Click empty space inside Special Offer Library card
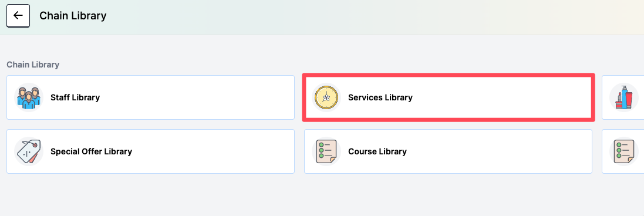Image resolution: width=644 pixels, height=216 pixels. point(214,151)
